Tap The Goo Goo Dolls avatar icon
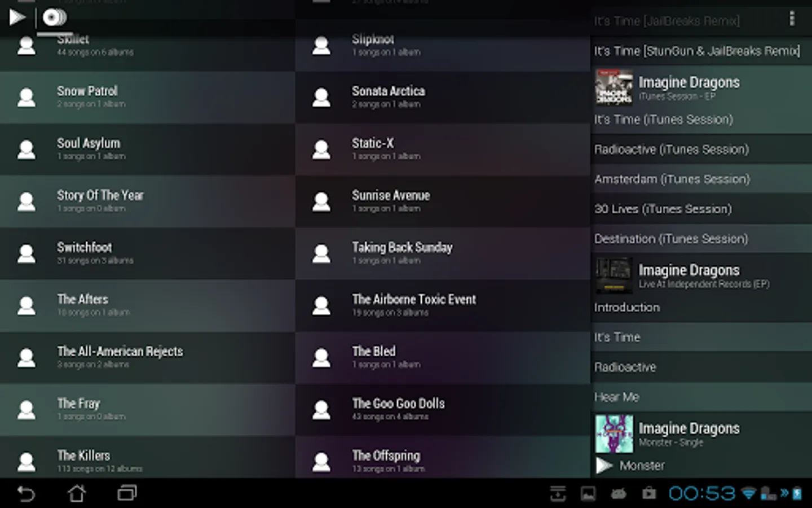Viewport: 812px width, 508px height. pyautogui.click(x=321, y=410)
